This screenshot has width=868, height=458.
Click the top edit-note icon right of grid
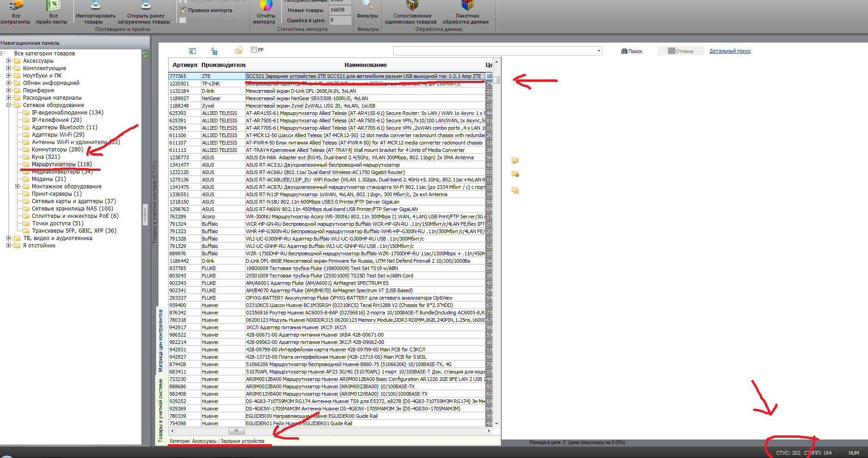[x=515, y=161]
